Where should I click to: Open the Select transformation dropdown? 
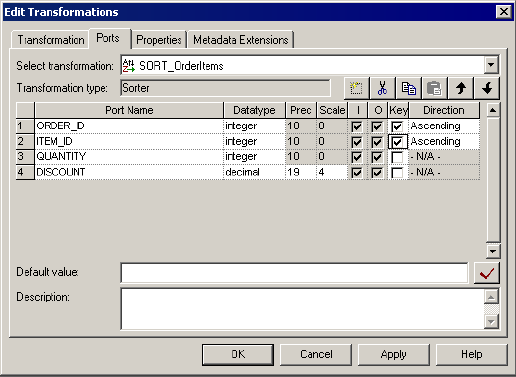491,65
